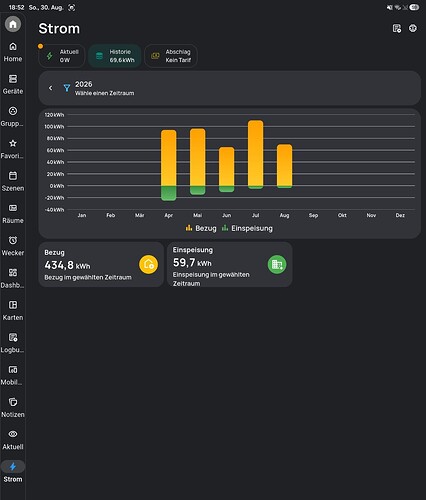This screenshot has height=500, width=426.
Task: Open Home in the sidebar
Action: pos(13,52)
